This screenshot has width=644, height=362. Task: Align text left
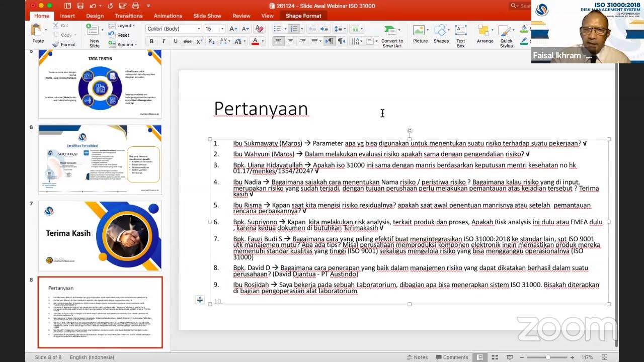(x=278, y=41)
